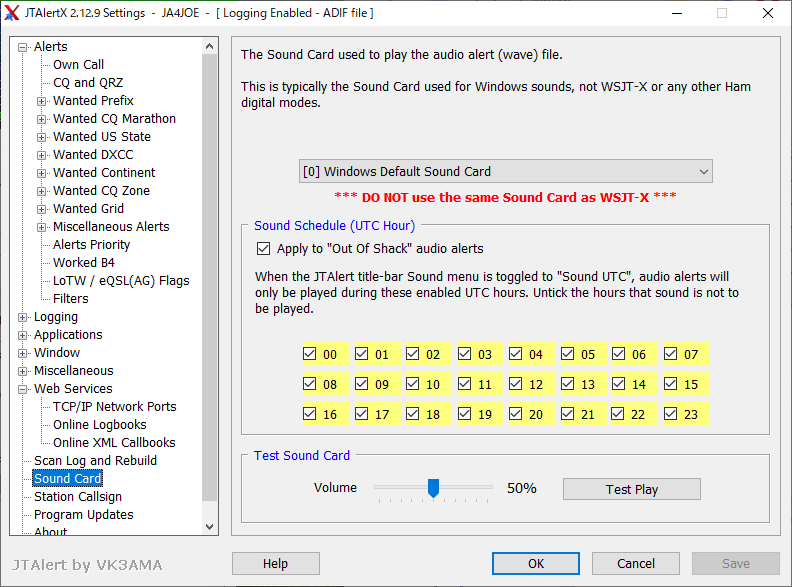Image resolution: width=792 pixels, height=587 pixels.
Task: Close the JTAlertX Settings window
Action: [x=768, y=13]
